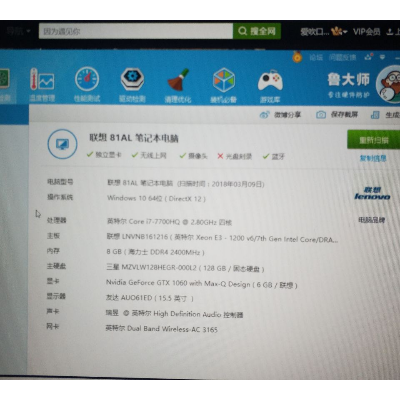The image size is (400, 400).
Task: Click the 联想 81AL 笔记本电脑 title
Action: [x=134, y=138]
